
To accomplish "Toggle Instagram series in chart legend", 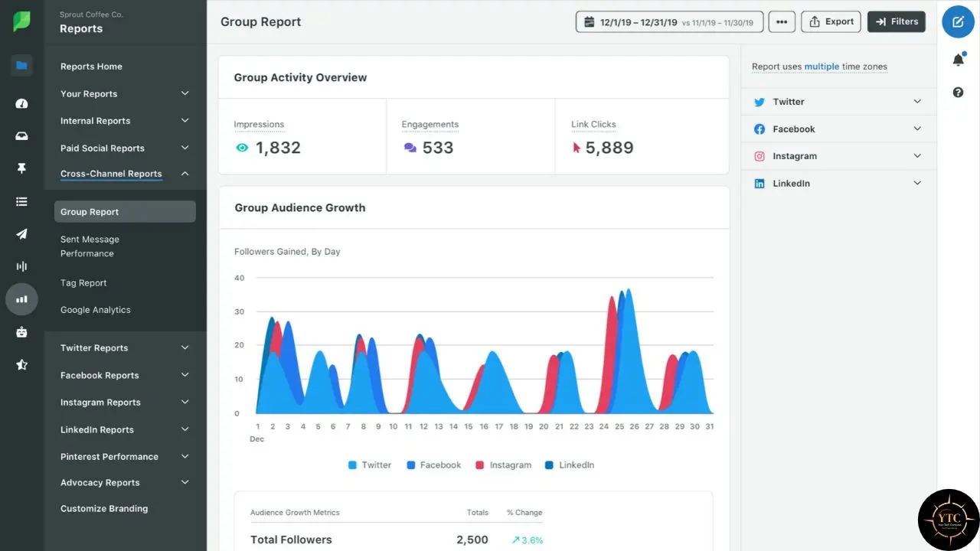I will click(503, 465).
